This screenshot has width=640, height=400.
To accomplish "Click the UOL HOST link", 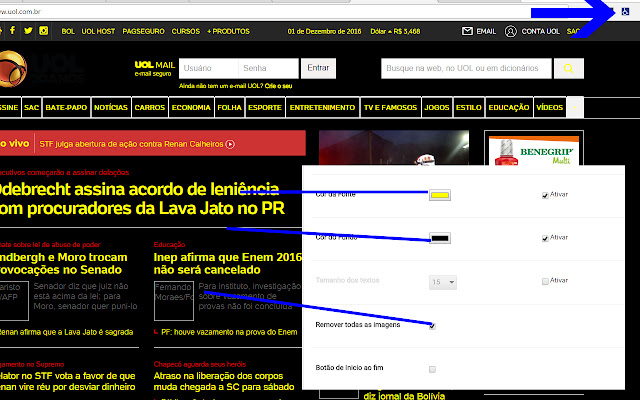I will tap(98, 31).
